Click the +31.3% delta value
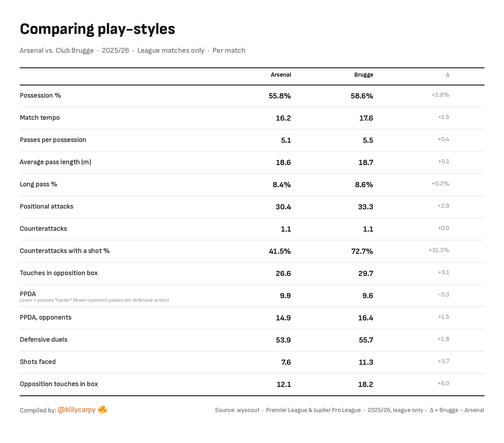 point(439,250)
